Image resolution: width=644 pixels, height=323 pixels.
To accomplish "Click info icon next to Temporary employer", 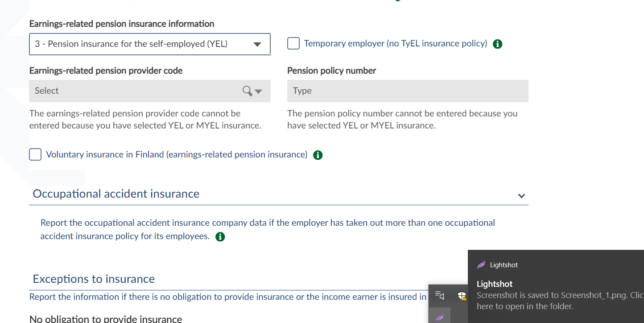I will (498, 44).
